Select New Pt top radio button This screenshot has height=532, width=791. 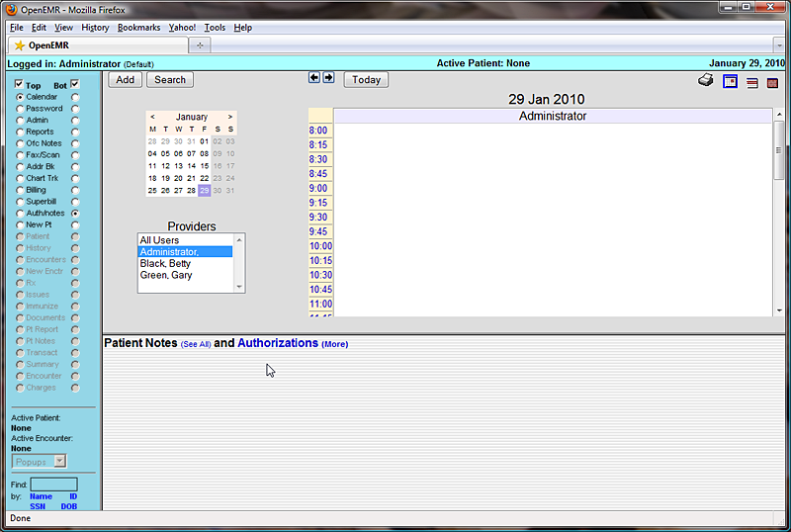[x=20, y=225]
